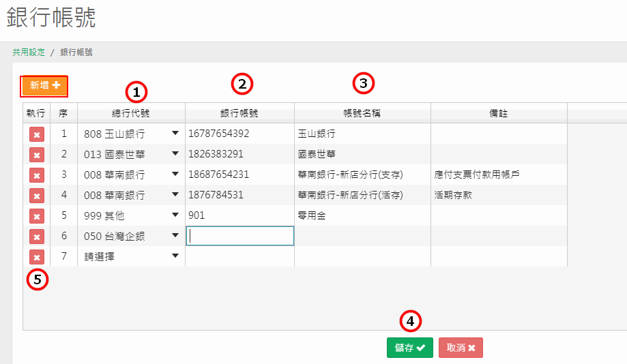Click account name 國泰世華 in row 2
The image size is (627, 364).
[x=317, y=154]
